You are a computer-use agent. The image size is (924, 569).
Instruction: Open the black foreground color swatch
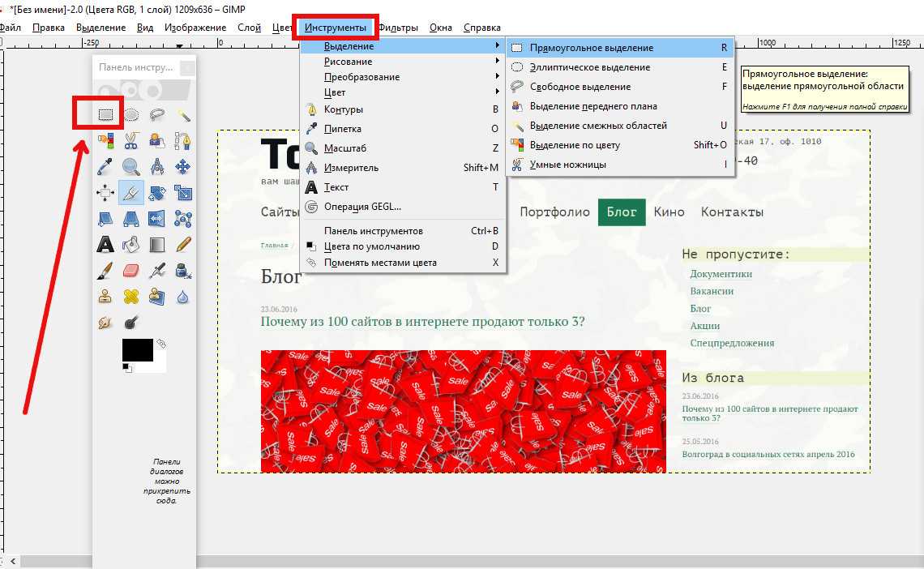136,349
